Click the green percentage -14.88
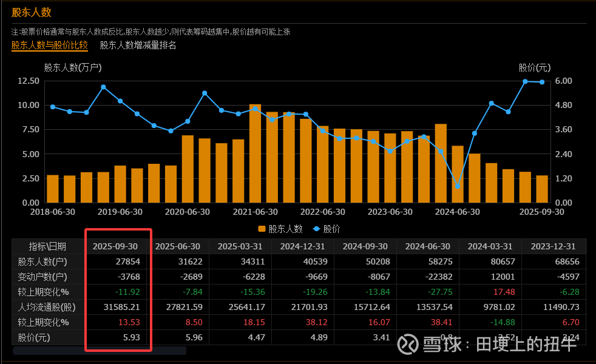 tap(503, 322)
